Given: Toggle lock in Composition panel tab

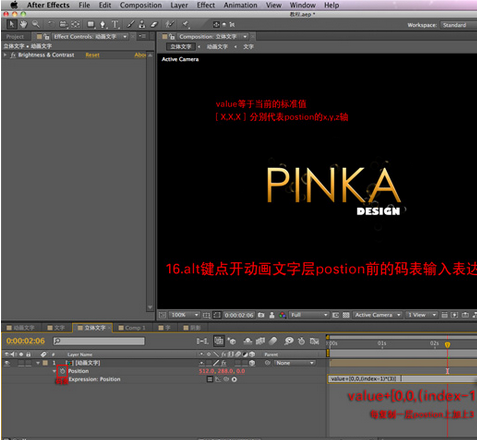Looking at the screenshot, I should tap(172, 37).
